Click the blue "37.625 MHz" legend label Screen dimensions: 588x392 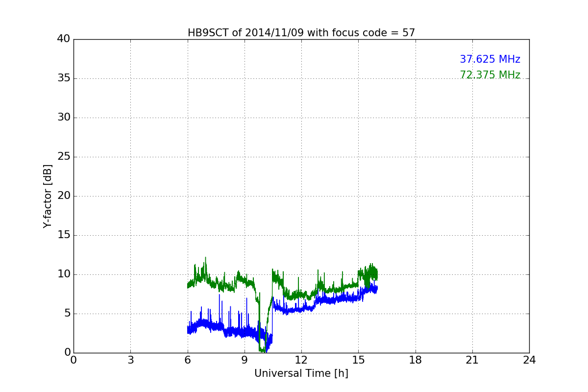pyautogui.click(x=490, y=59)
